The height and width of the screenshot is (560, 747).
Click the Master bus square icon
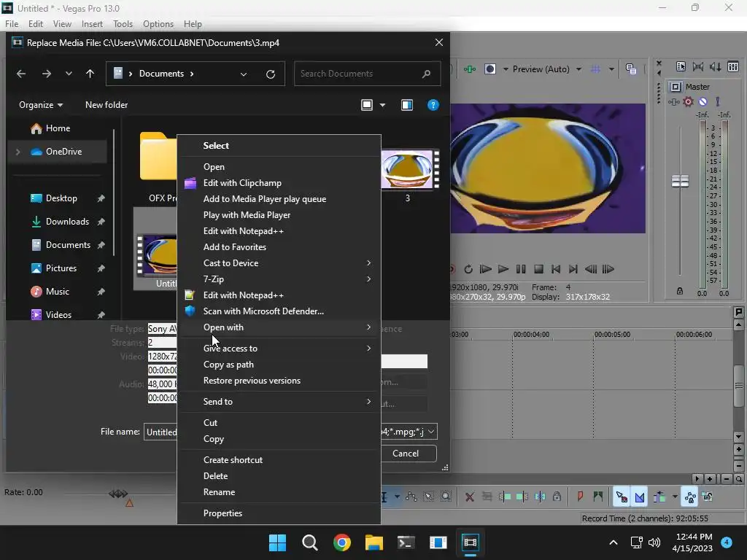click(x=676, y=87)
